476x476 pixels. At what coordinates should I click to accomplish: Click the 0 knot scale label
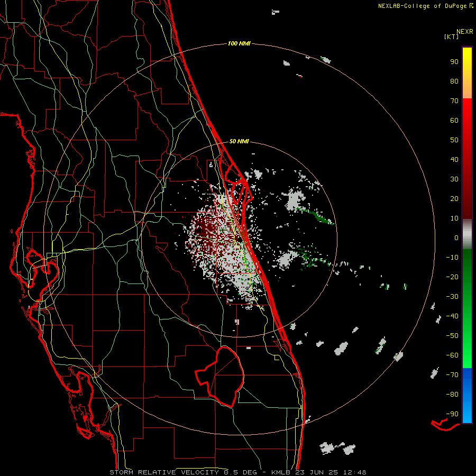pyautogui.click(x=456, y=237)
